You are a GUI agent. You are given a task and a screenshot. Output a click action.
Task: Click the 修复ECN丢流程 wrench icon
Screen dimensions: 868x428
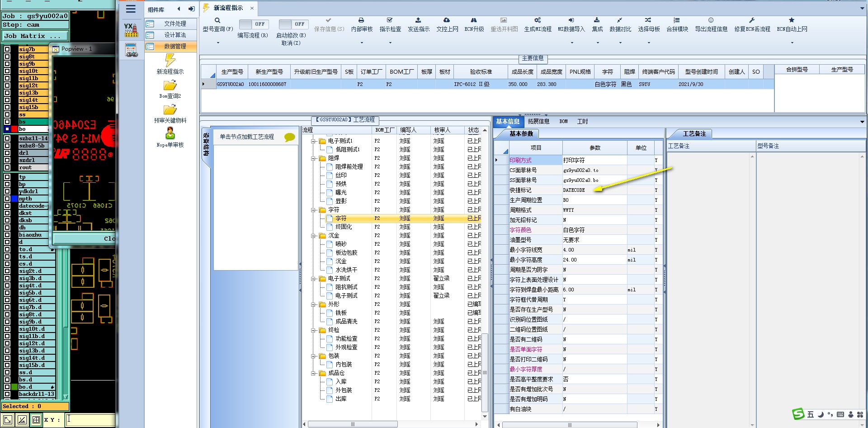click(x=752, y=20)
